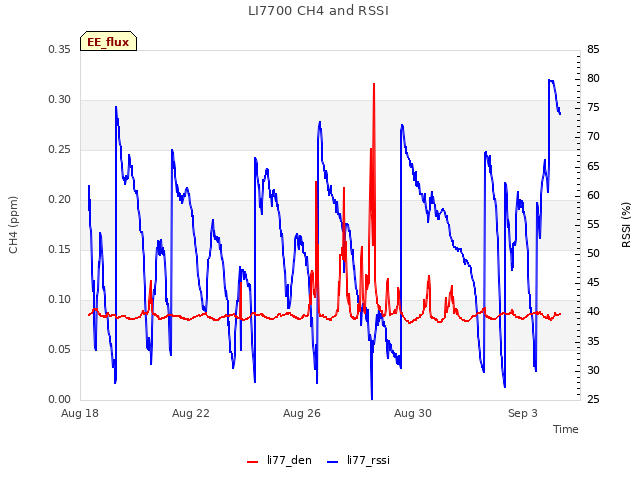Toggle the li77_rssi legend entry
Viewport: 640px width, 480px height.
click(x=358, y=460)
